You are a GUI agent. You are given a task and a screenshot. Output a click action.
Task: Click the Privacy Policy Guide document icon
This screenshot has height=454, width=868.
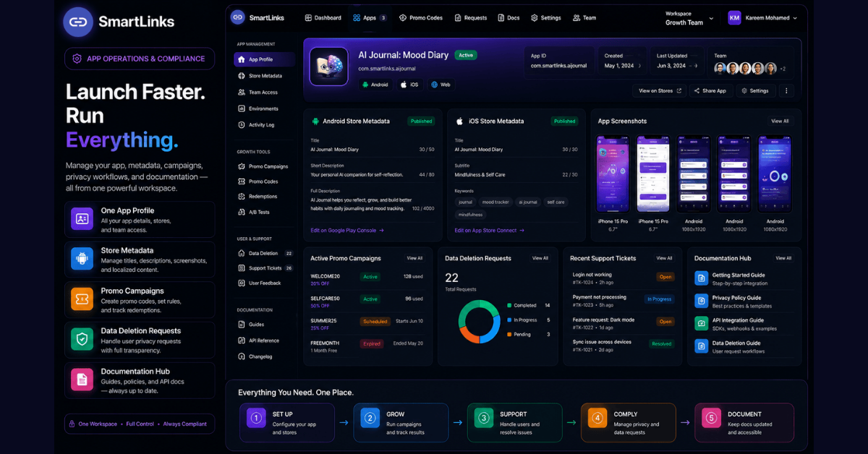click(x=701, y=301)
